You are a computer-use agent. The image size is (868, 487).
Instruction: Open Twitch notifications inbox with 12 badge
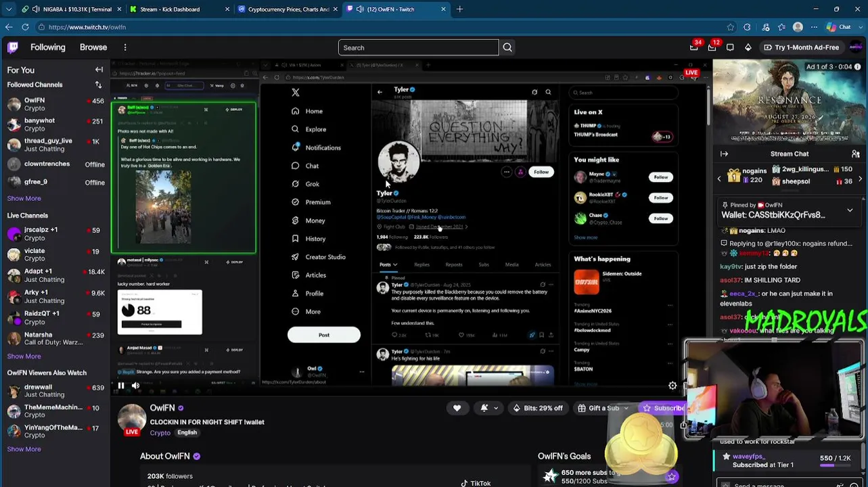712,47
